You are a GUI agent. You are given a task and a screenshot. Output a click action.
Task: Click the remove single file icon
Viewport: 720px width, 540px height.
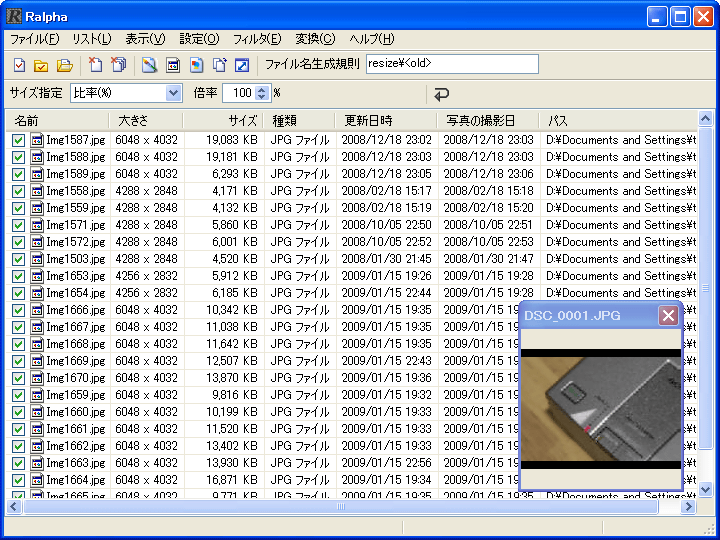coord(96,66)
